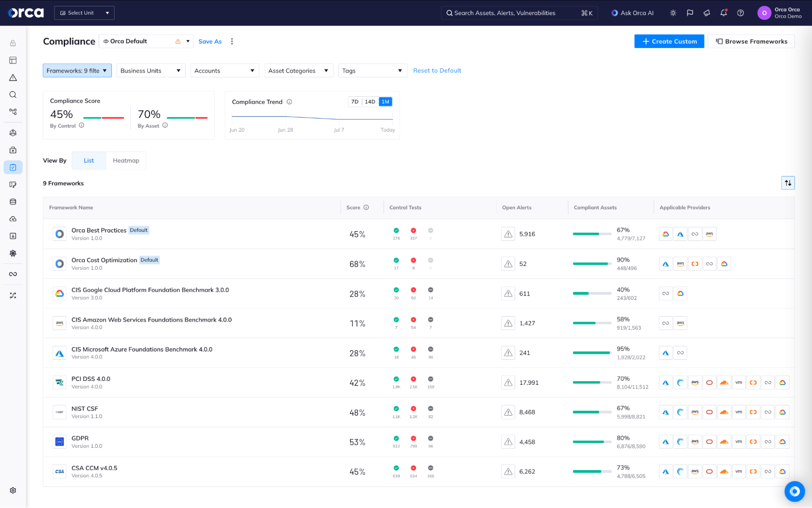Image resolution: width=812 pixels, height=508 pixels.
Task: Open the Select Unit dropdown
Action: coord(84,13)
